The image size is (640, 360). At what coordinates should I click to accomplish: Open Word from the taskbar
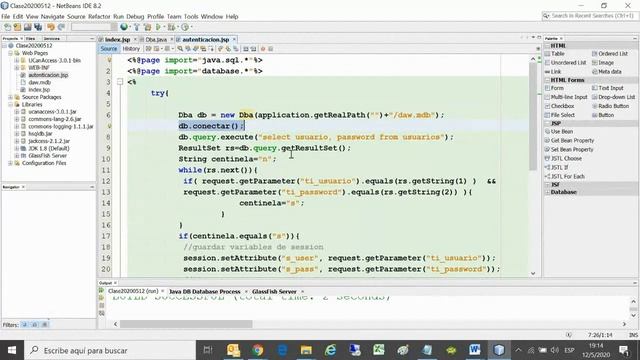474,350
